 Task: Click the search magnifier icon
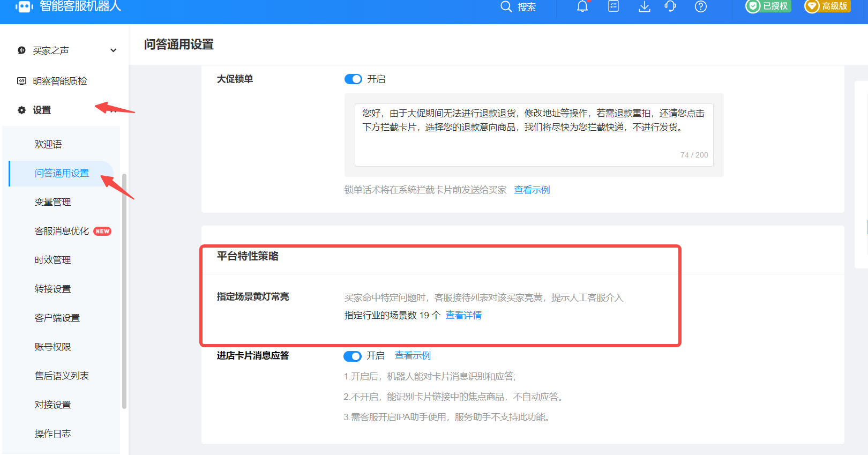pos(506,6)
